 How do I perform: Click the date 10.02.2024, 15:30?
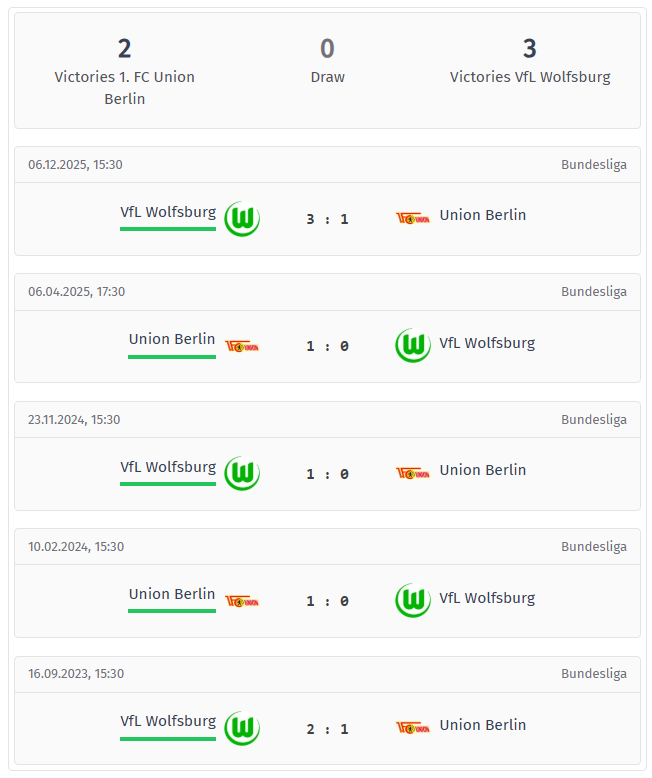[x=76, y=547]
